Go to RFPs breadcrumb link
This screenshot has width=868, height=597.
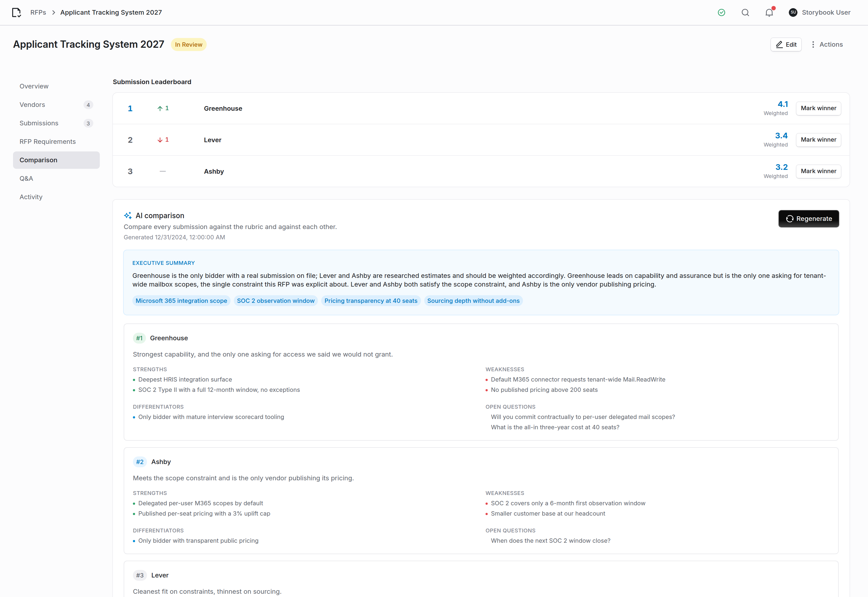click(x=38, y=12)
